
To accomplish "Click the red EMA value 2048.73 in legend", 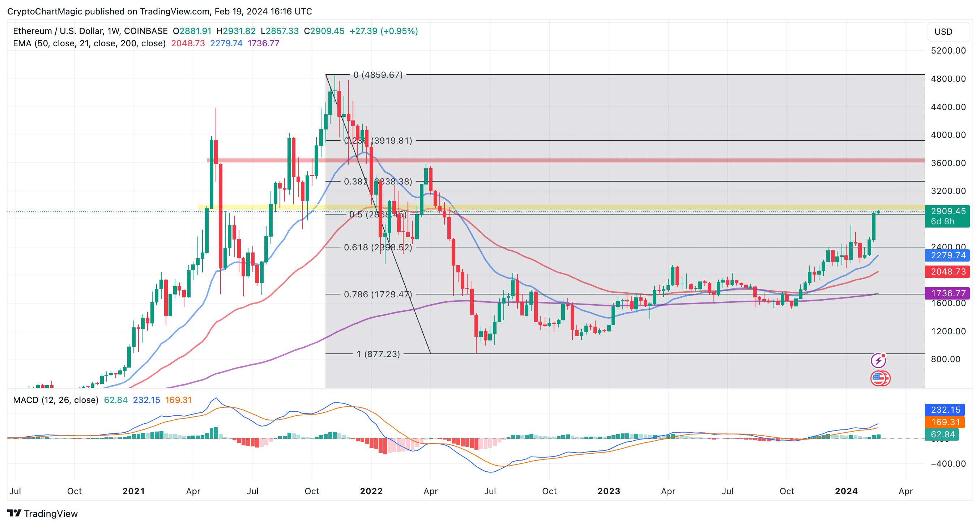I will [188, 43].
